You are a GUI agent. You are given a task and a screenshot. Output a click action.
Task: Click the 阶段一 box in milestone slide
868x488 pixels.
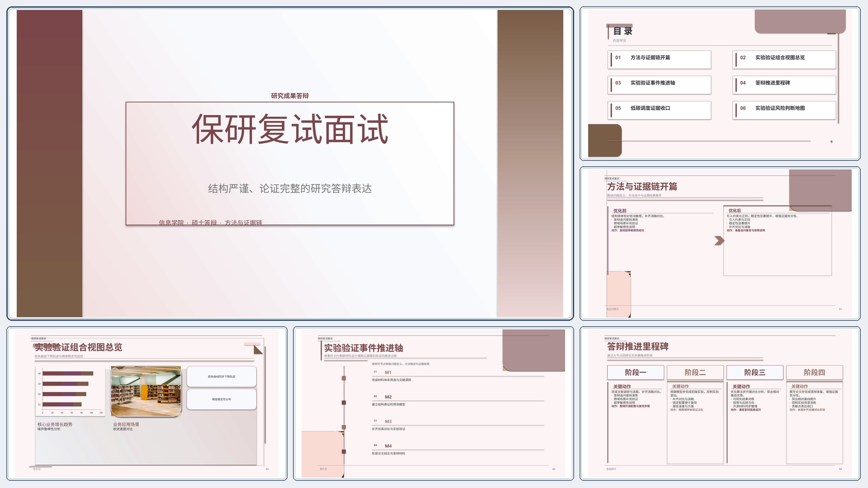(636, 372)
